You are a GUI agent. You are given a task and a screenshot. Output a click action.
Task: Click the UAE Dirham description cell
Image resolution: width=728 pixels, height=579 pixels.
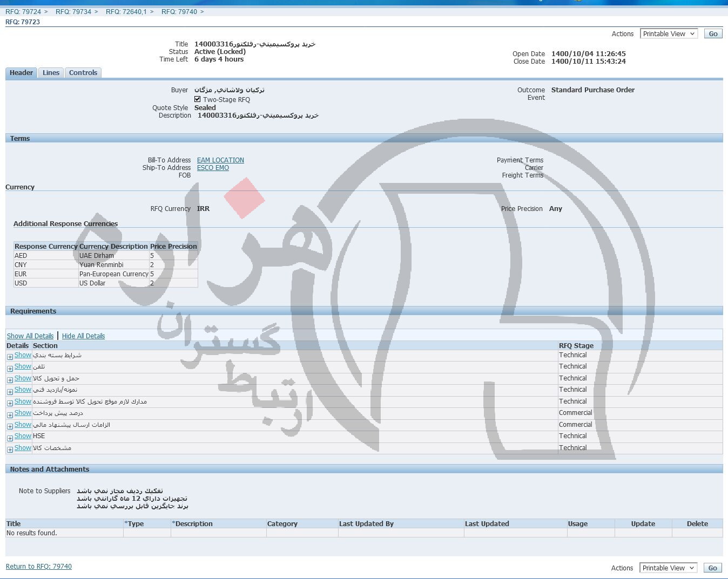113,256
